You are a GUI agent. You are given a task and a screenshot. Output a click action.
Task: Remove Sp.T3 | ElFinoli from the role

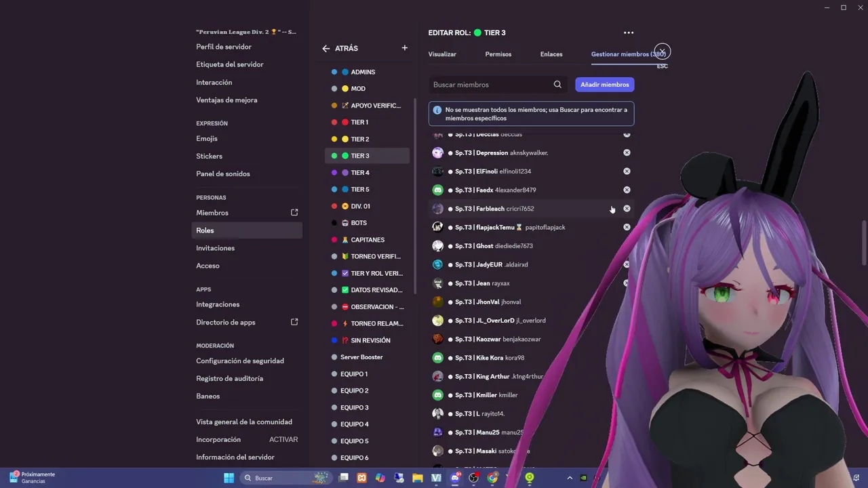627,171
